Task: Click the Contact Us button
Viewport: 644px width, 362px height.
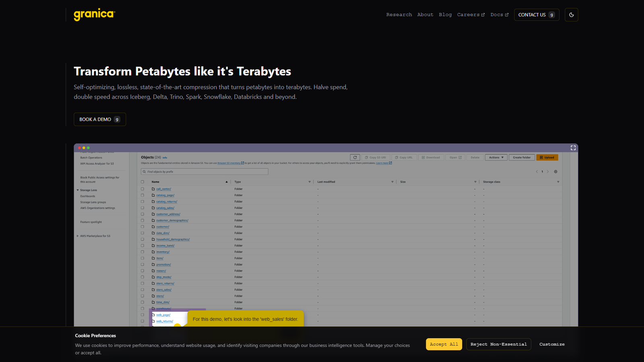Action: tap(537, 15)
